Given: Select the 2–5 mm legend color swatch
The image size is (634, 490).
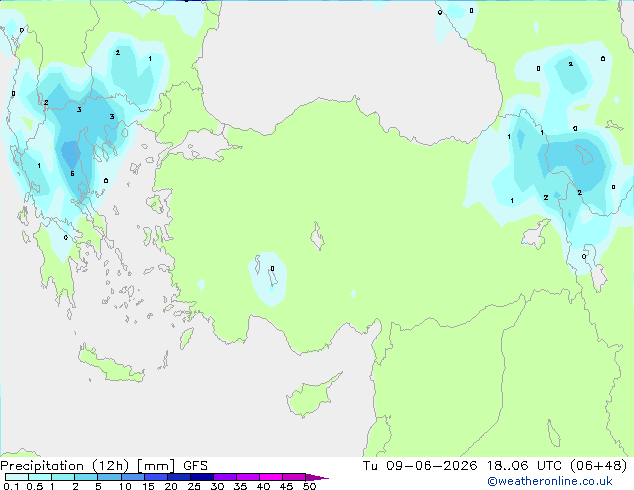Looking at the screenshot, I should [86, 477].
